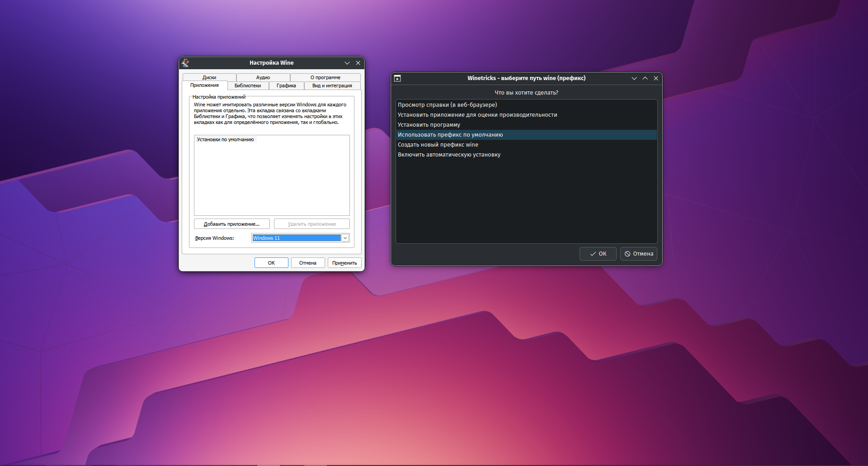
Task: Switch to the Графика tab
Action: coord(286,86)
